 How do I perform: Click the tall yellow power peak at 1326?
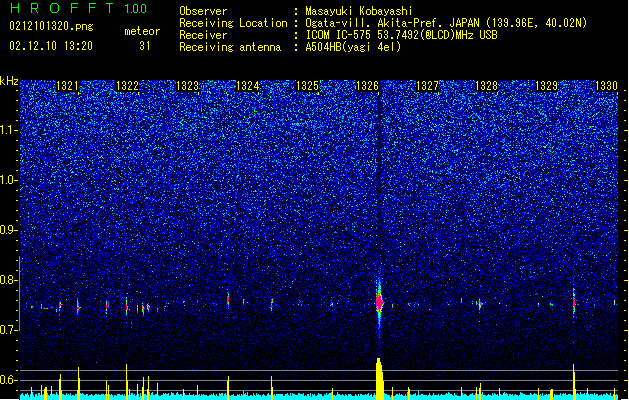(x=379, y=378)
